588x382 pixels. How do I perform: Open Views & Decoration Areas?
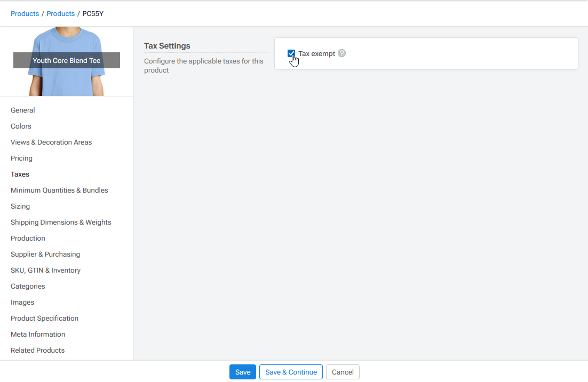tap(51, 142)
